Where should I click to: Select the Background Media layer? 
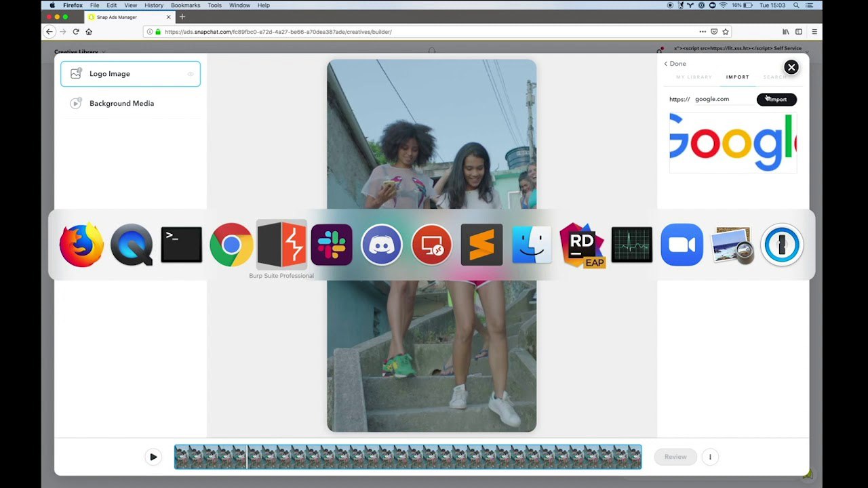[x=130, y=104]
